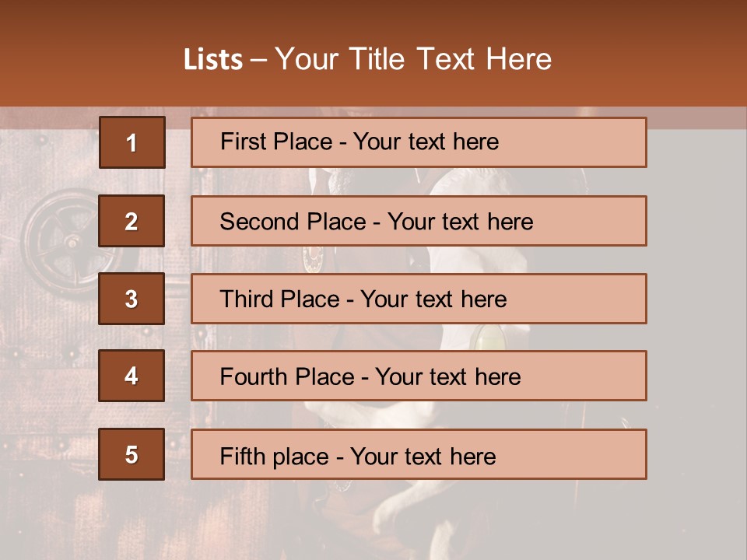Viewport: 747px width, 560px height.
Task: Click the empty gray area right of list
Action: (x=696, y=311)
